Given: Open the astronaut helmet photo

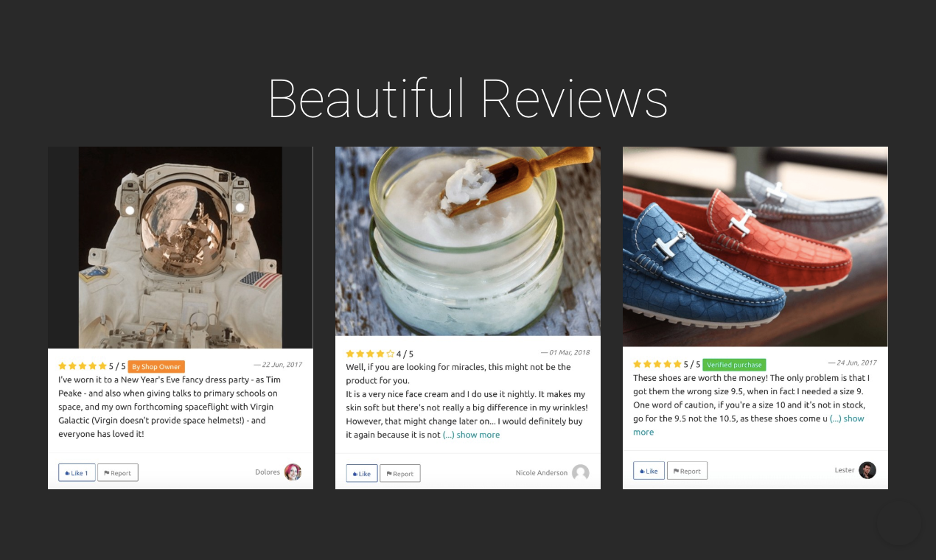Looking at the screenshot, I should click(181, 248).
